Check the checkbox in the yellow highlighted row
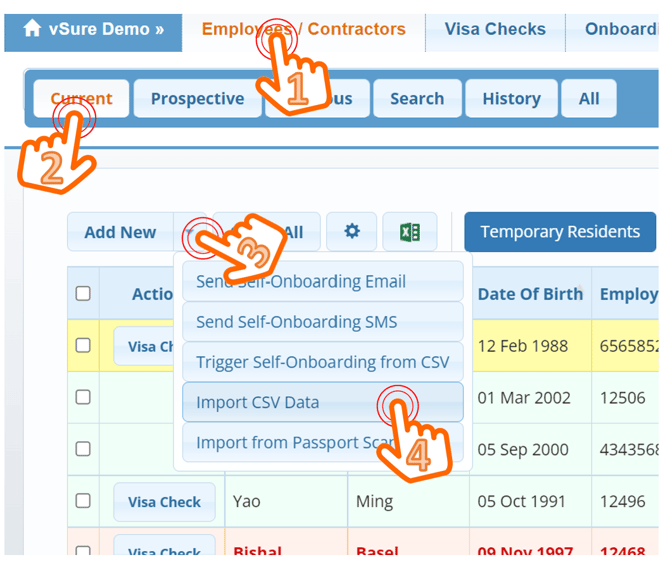 click(83, 346)
